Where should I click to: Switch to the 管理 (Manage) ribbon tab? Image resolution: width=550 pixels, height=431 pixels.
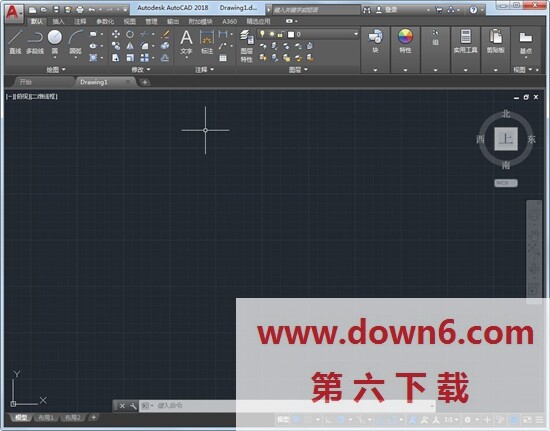pos(151,21)
